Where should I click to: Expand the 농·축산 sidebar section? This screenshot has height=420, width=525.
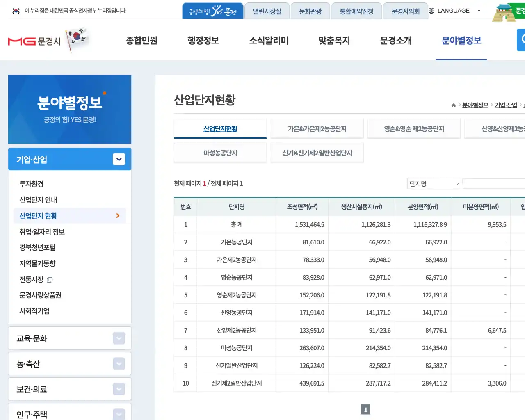pos(119,364)
